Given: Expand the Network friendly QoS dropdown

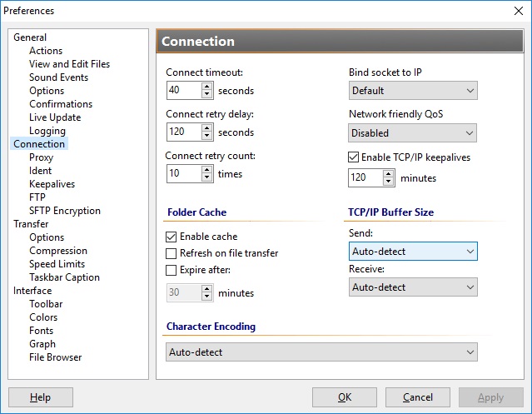Looking at the screenshot, I should 412,133.
